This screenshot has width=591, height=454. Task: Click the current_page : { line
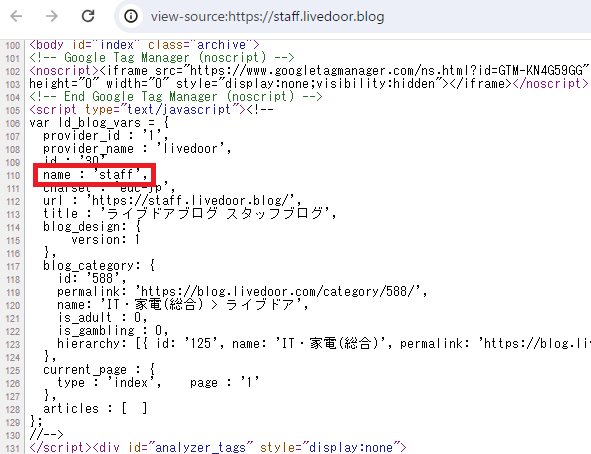coord(99,369)
